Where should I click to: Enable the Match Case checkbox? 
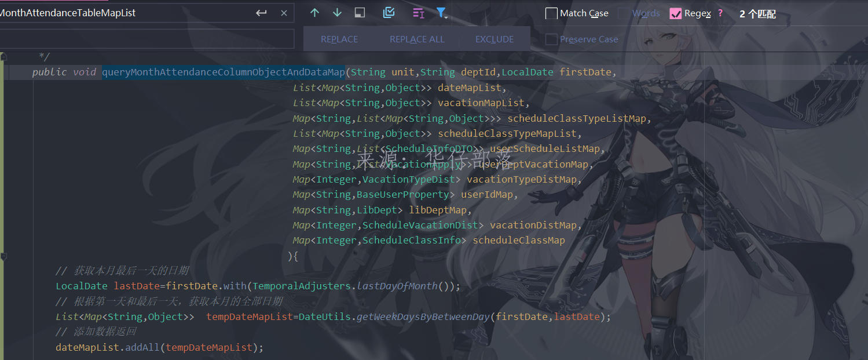coord(551,13)
